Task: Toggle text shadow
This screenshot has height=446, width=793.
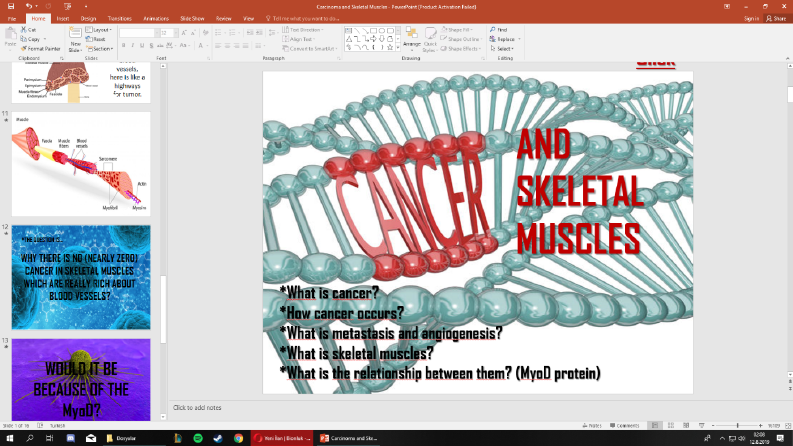Action: [x=151, y=46]
